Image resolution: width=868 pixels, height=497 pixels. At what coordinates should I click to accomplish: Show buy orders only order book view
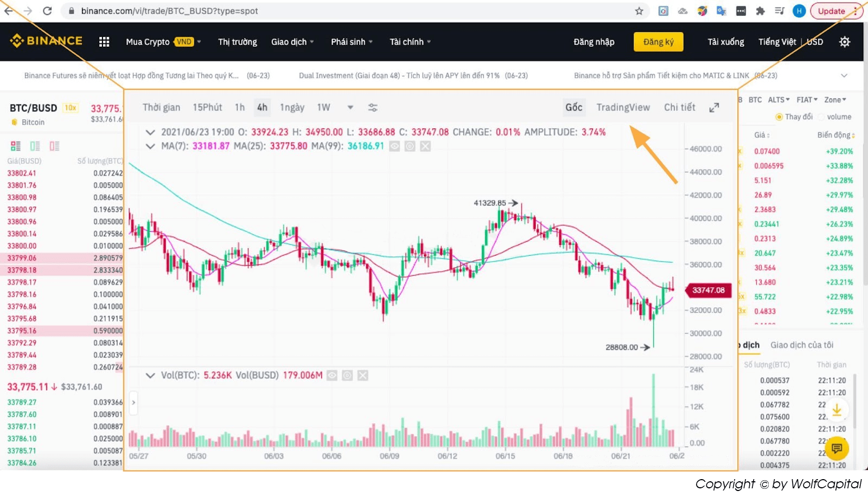[35, 146]
